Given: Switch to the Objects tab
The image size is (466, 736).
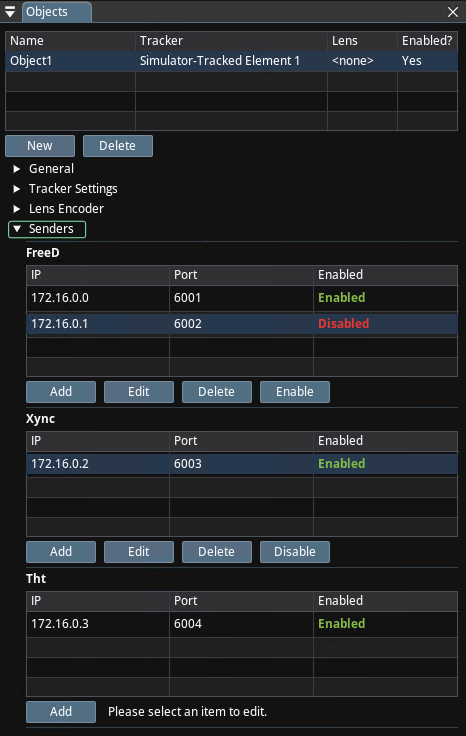Looking at the screenshot, I should pos(57,12).
